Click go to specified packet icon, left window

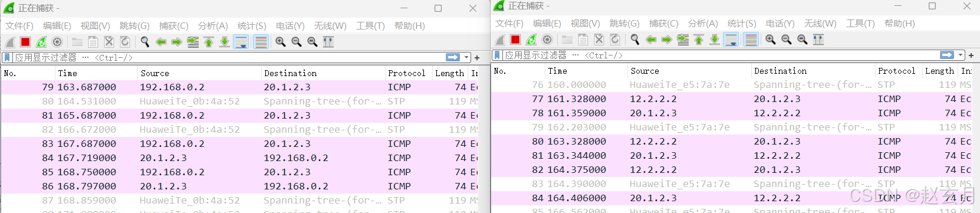[193, 42]
